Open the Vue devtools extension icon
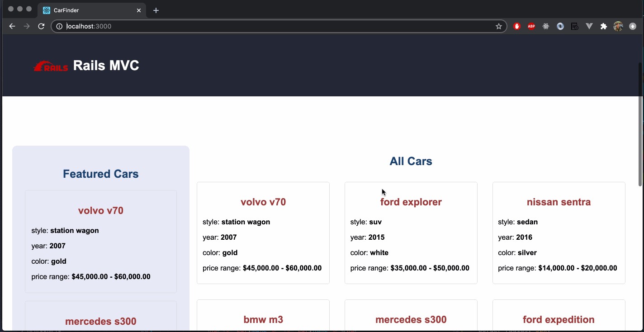 589,26
